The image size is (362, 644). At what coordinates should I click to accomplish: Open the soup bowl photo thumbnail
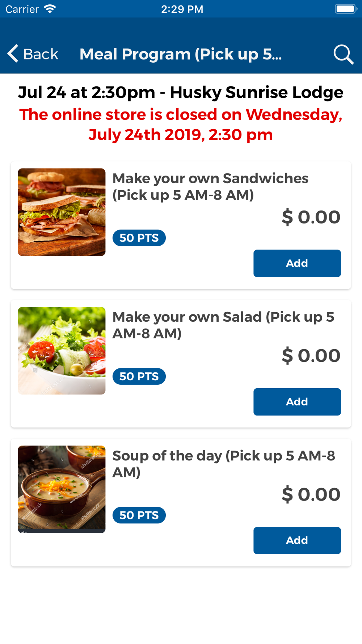coord(62,489)
